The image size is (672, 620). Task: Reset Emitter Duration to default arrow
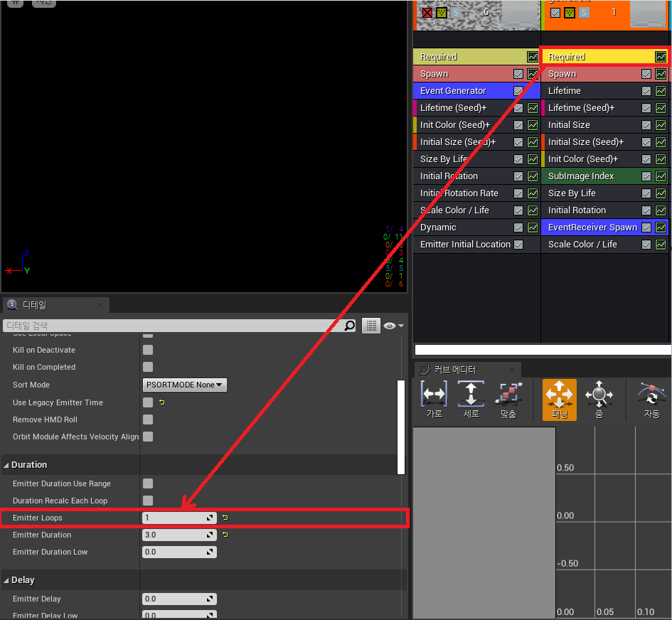tap(225, 535)
